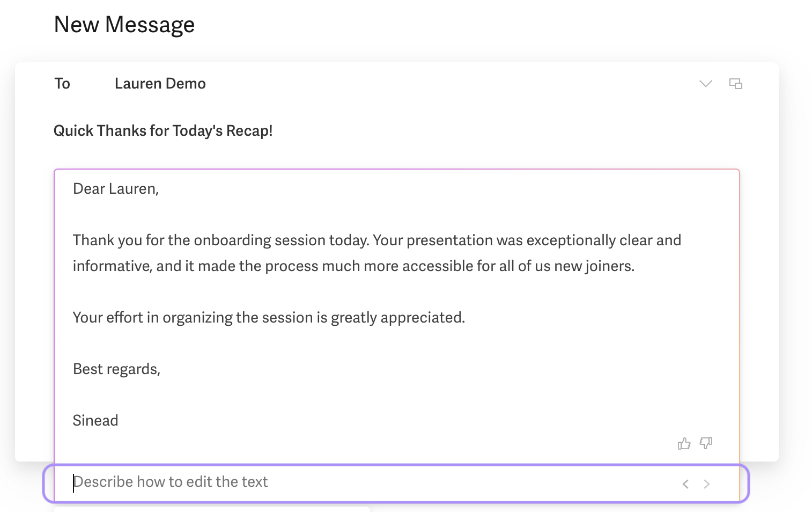Image resolution: width=812 pixels, height=512 pixels.
Task: Expand recipient options chevron
Action: tap(706, 84)
